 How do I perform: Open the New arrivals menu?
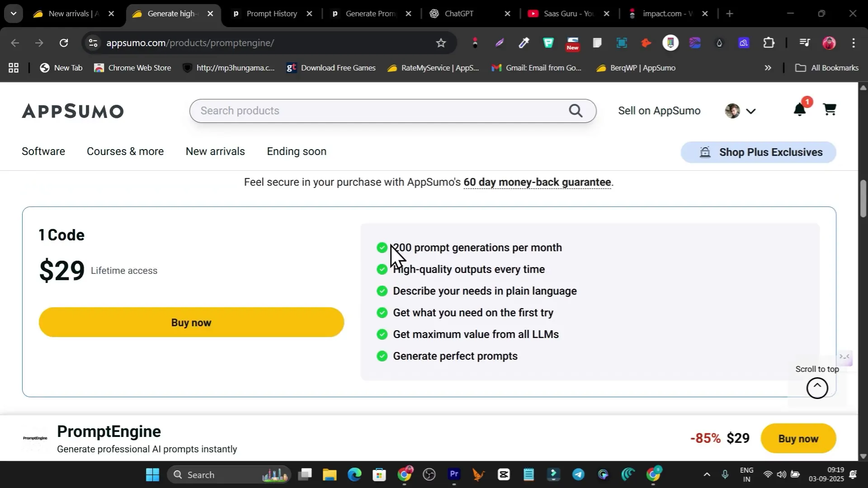[x=215, y=151]
